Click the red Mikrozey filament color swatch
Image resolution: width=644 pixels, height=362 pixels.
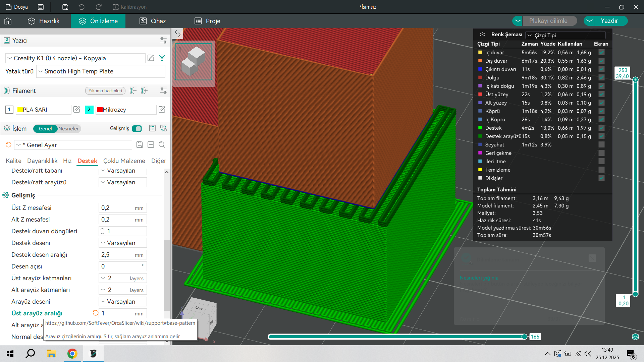pos(100,110)
